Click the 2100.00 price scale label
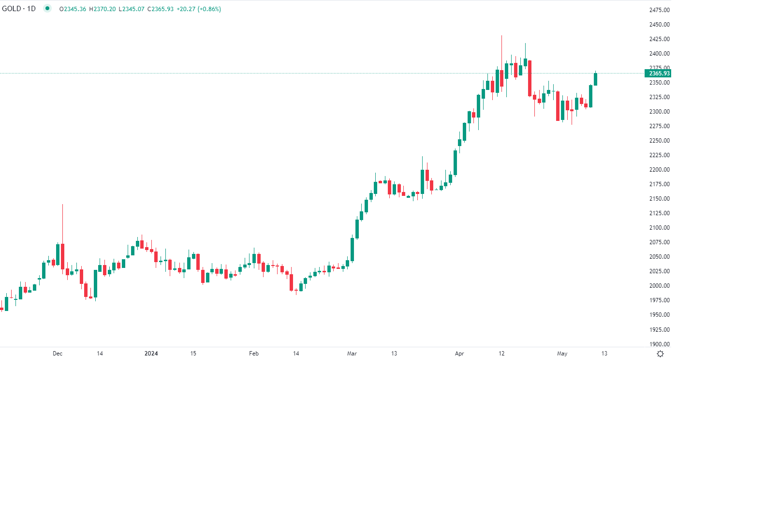The width and height of the screenshot is (779, 532). click(660, 228)
